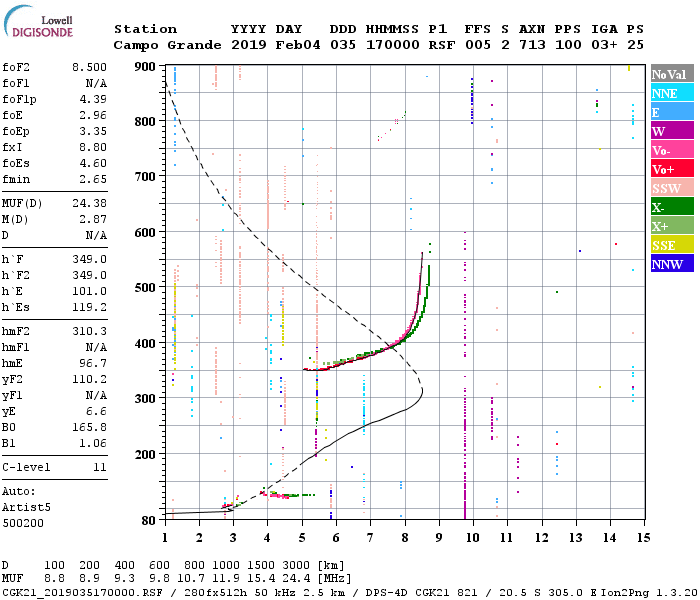Click the Artist5 auto-scaling label
The image size is (700, 600).
click(x=26, y=508)
